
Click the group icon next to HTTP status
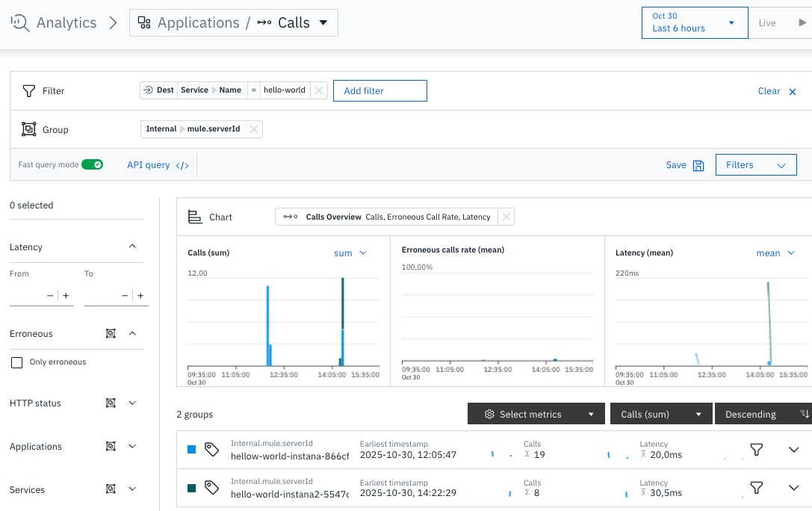click(x=111, y=403)
